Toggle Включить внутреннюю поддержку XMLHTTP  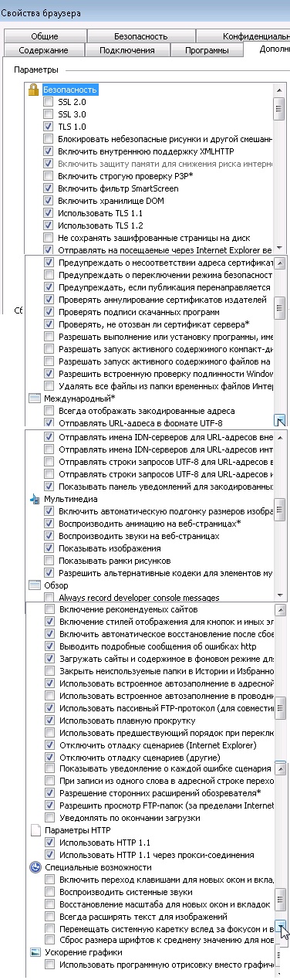[49, 151]
